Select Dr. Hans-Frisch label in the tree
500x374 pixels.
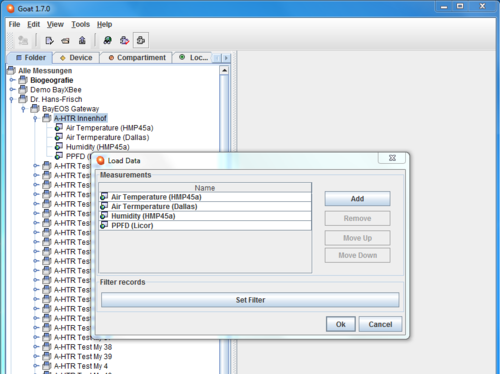(x=56, y=99)
